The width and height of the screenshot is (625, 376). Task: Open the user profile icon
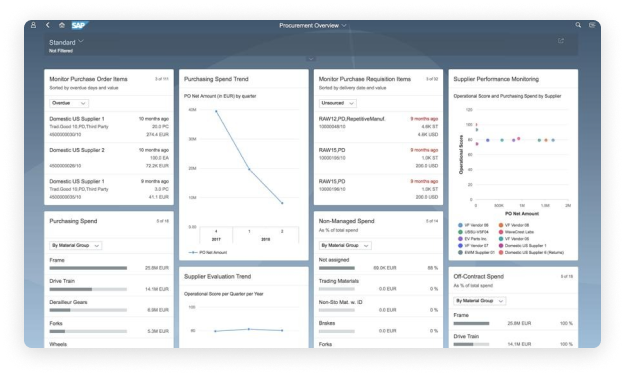[x=33, y=25]
